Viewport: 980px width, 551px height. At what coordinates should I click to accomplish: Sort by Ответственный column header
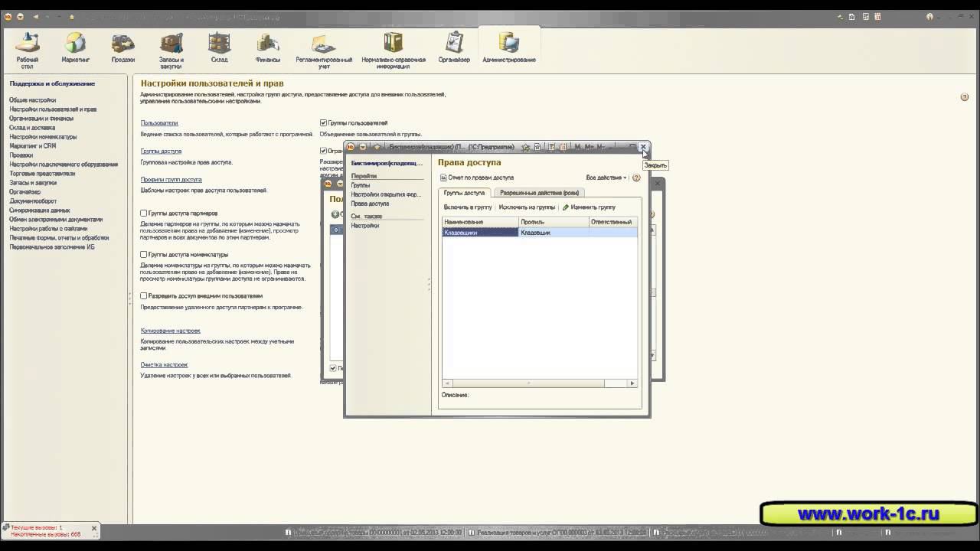(612, 222)
